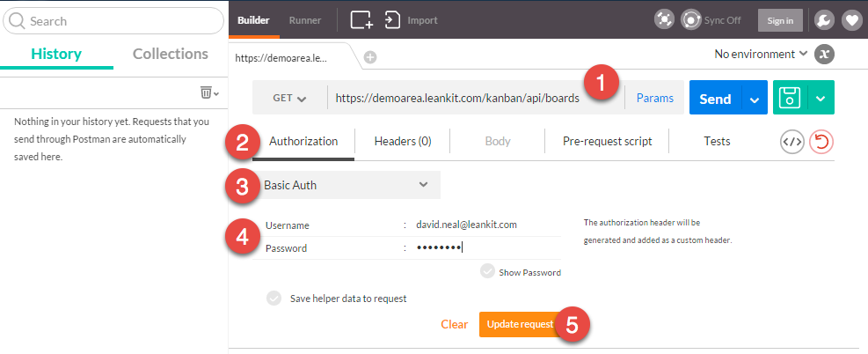Click the Sync Off status icon
868x354 pixels.
tap(691, 20)
